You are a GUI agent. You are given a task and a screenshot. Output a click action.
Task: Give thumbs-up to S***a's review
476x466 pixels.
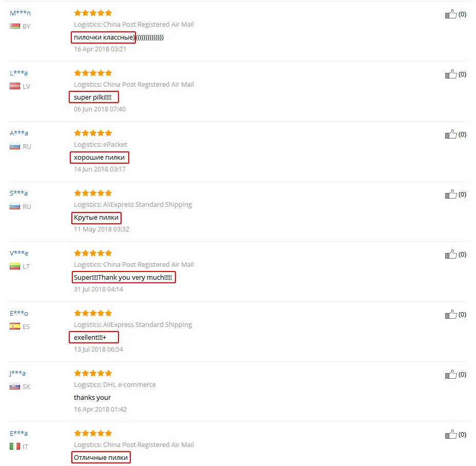pyautogui.click(x=451, y=194)
